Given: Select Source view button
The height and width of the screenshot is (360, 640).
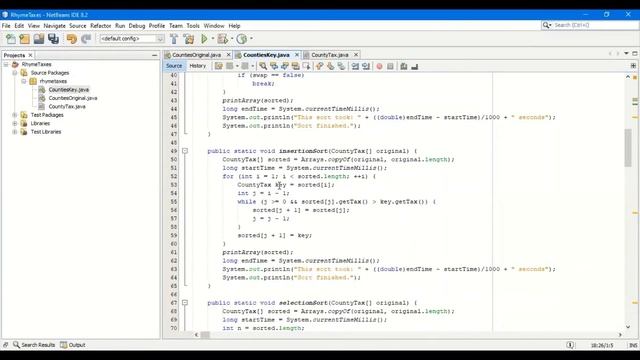Looking at the screenshot, I should click(x=174, y=66).
